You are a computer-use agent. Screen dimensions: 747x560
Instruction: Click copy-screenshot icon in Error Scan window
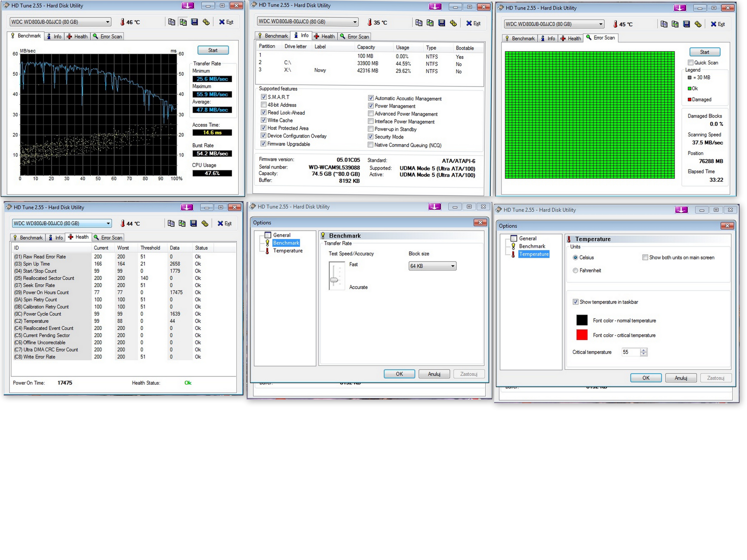675,24
